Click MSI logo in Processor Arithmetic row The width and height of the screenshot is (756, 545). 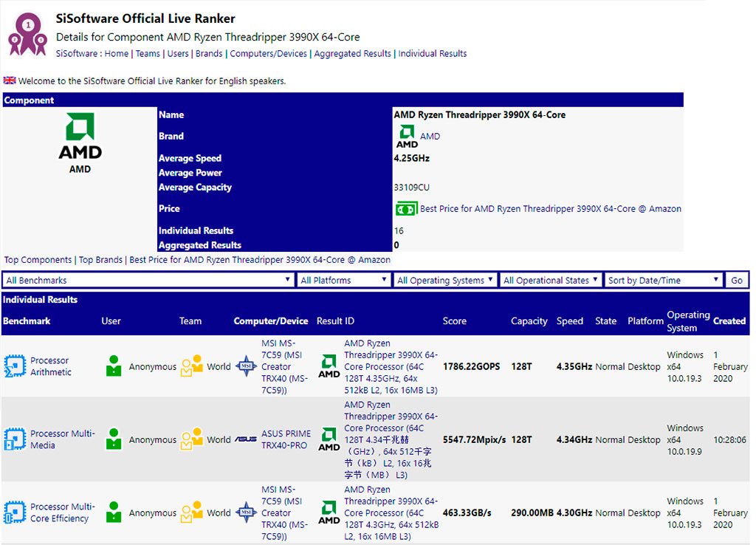coord(247,366)
